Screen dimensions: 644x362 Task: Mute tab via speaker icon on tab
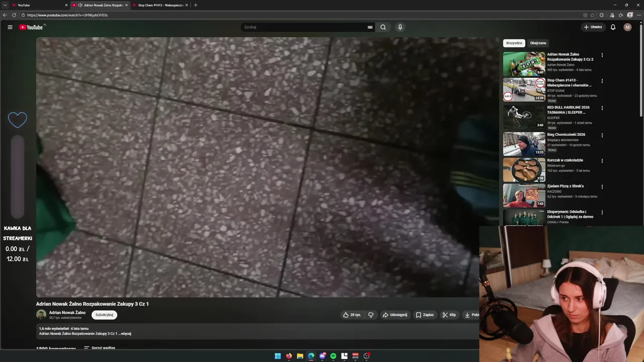click(80, 5)
